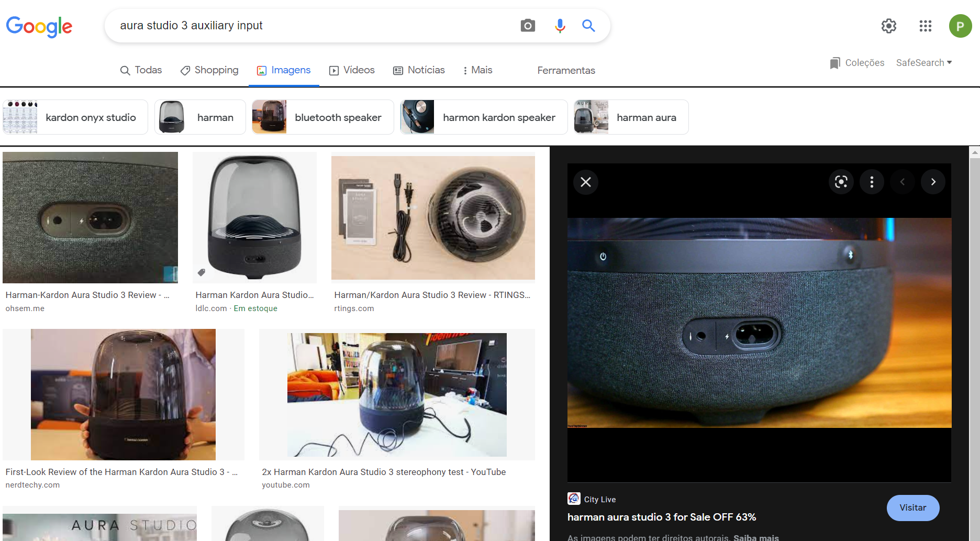
Task: Expand the Mais menu
Action: pos(477,70)
